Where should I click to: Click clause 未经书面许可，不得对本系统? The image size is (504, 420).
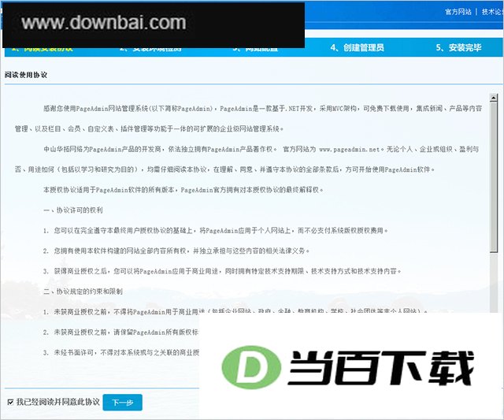pos(121,352)
